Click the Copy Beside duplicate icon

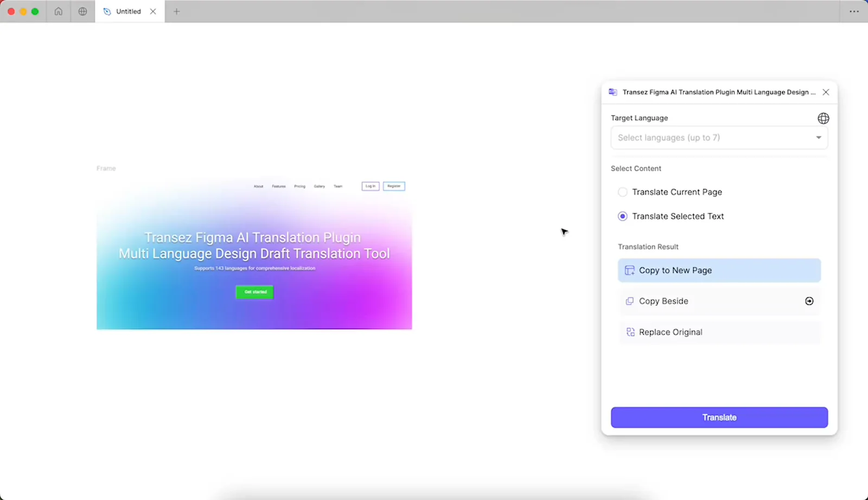click(x=629, y=301)
